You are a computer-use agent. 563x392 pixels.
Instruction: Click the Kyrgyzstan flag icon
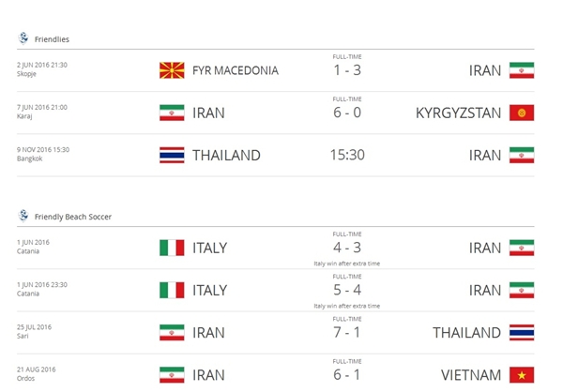[x=522, y=113]
